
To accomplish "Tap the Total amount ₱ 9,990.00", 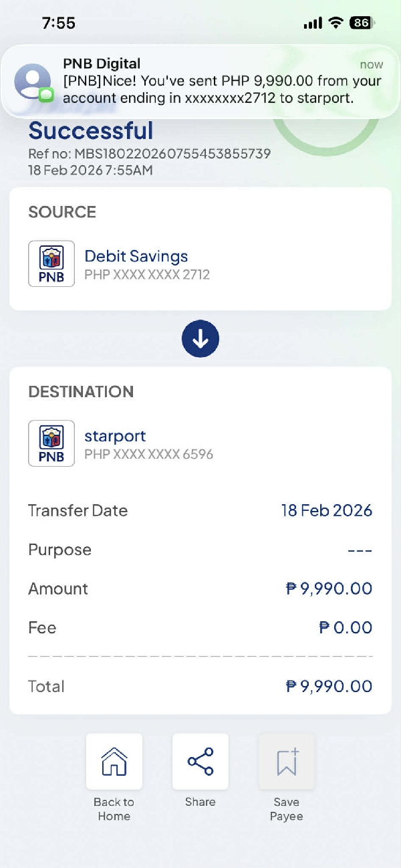I will pyautogui.click(x=329, y=686).
